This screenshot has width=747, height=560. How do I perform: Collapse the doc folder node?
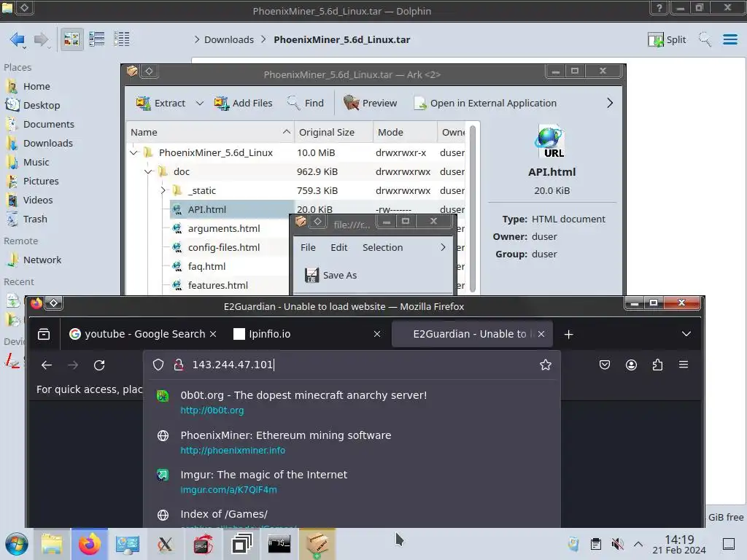coord(149,172)
